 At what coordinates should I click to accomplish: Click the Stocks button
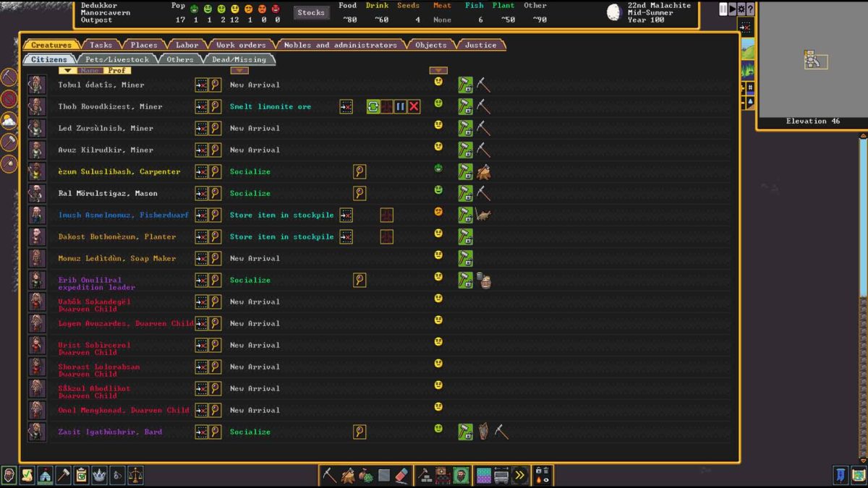click(x=311, y=12)
